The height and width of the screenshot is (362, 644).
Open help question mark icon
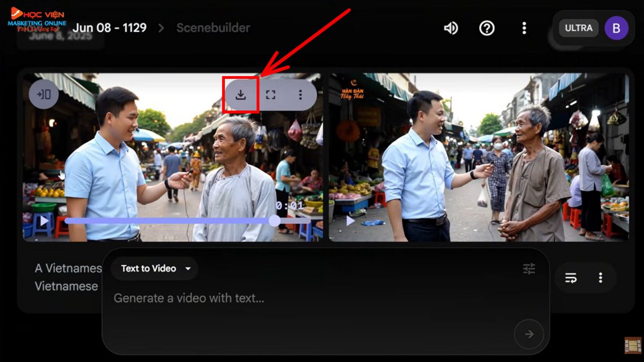[487, 28]
